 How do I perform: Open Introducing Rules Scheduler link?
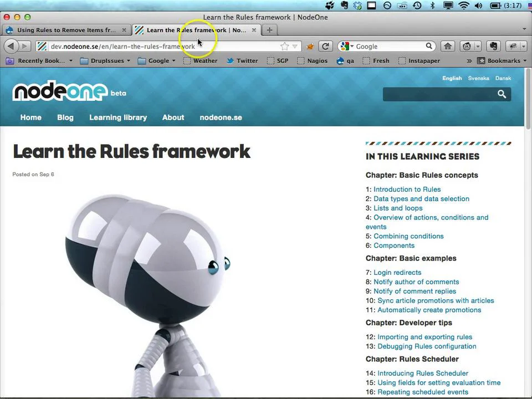click(x=423, y=373)
